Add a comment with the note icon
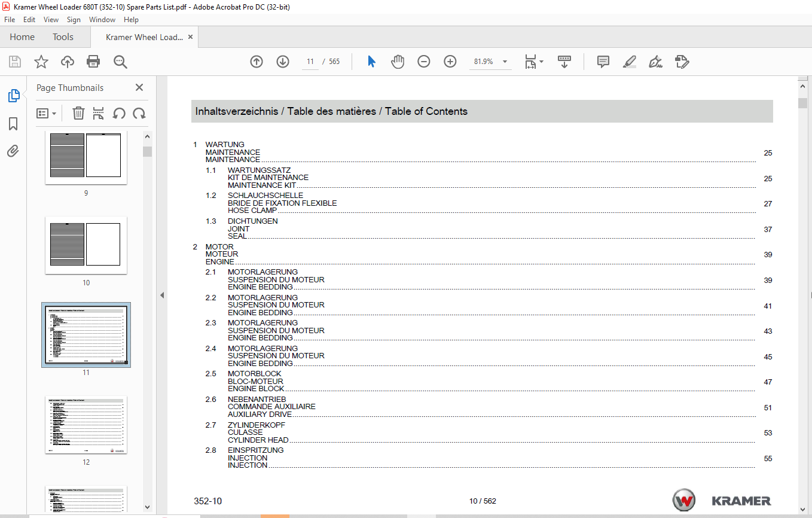Screen dimensions: 812x518 click(603, 62)
